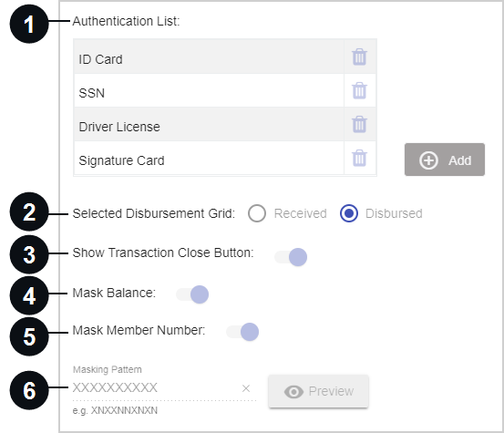The width and height of the screenshot is (504, 433).
Task: Select the SSN row text
Action: point(92,93)
